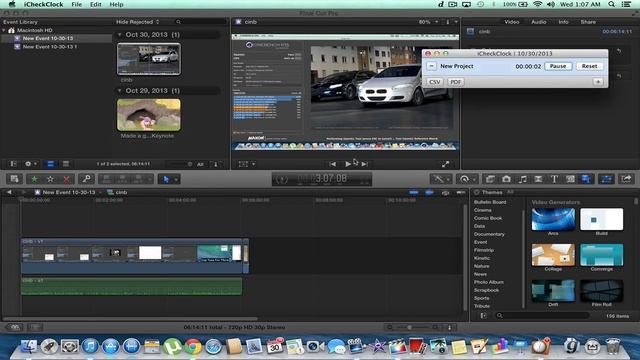
Task: Click the Share arrow icon in toolbar
Action: click(x=627, y=179)
